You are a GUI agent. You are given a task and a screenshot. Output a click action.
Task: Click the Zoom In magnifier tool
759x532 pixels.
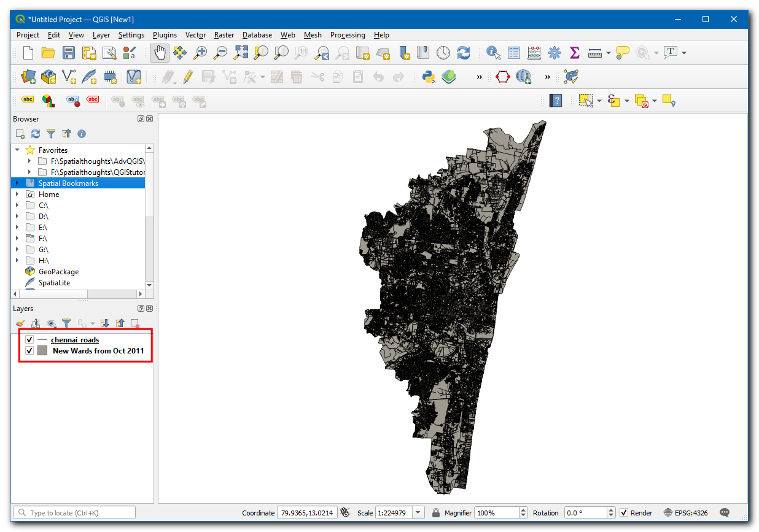click(200, 53)
